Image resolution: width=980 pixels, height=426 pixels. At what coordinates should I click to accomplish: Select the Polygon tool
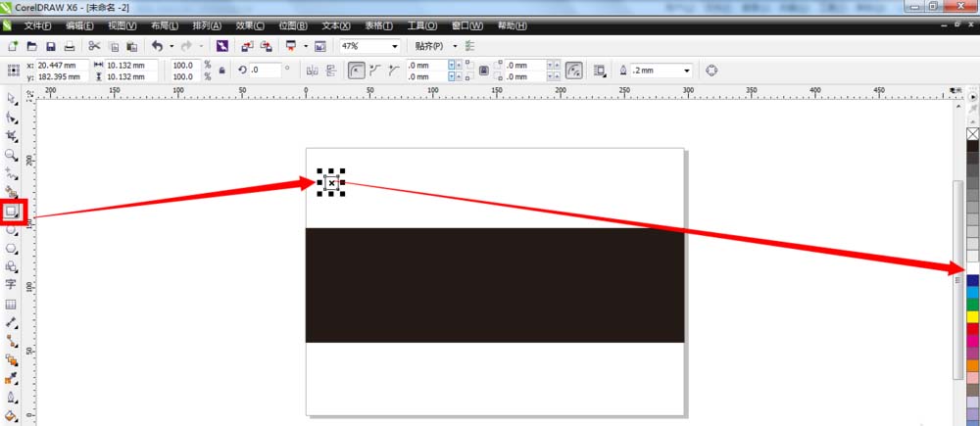(x=11, y=248)
